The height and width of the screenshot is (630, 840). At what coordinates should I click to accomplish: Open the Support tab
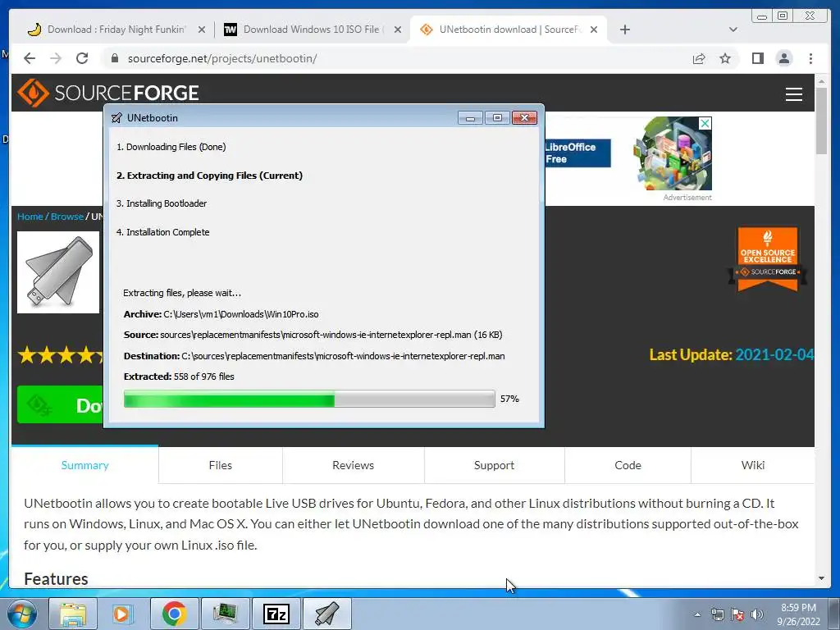tap(494, 465)
